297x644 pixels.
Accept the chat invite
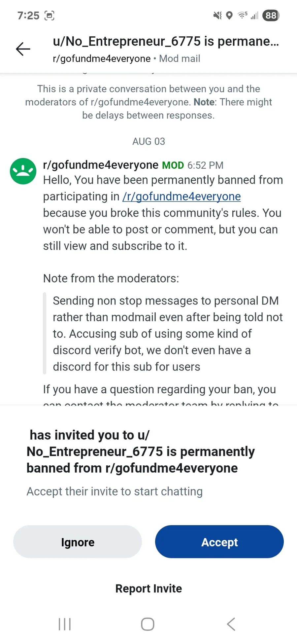(219, 542)
